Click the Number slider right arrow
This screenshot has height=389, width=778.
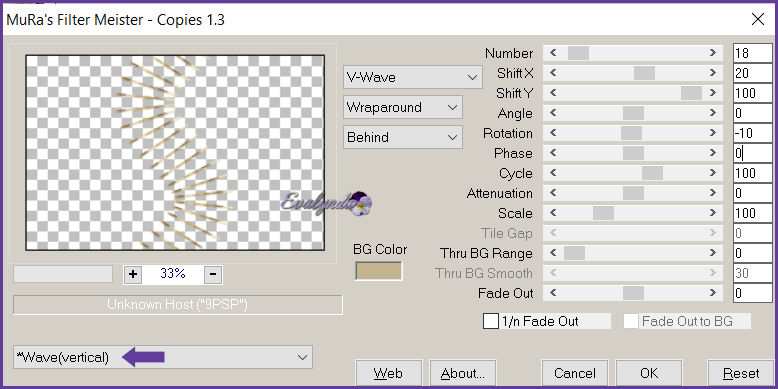pos(713,53)
